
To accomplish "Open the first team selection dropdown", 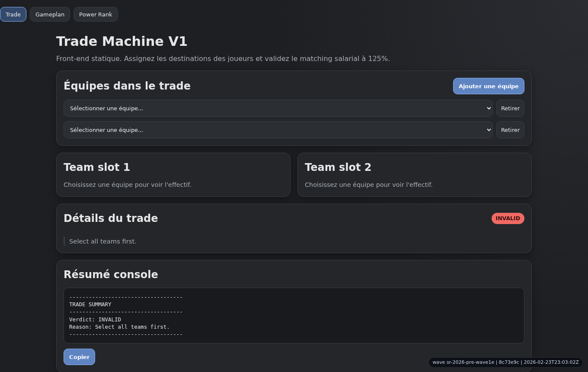I will (278, 108).
